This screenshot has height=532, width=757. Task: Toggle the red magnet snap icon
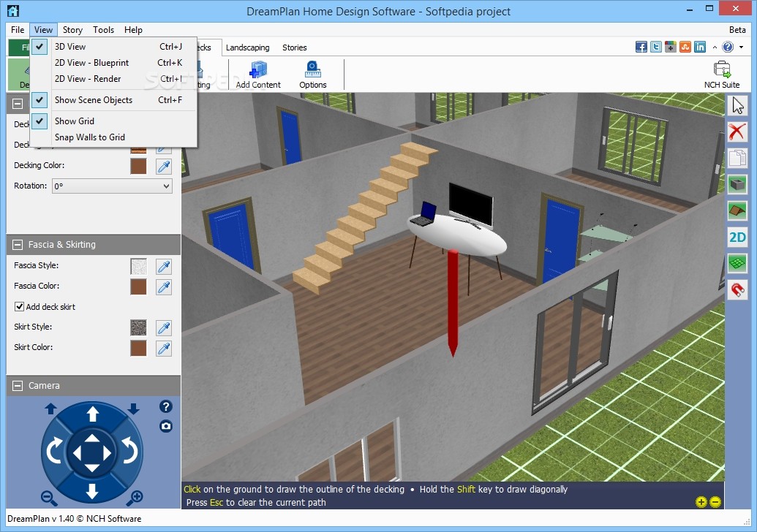pos(737,289)
